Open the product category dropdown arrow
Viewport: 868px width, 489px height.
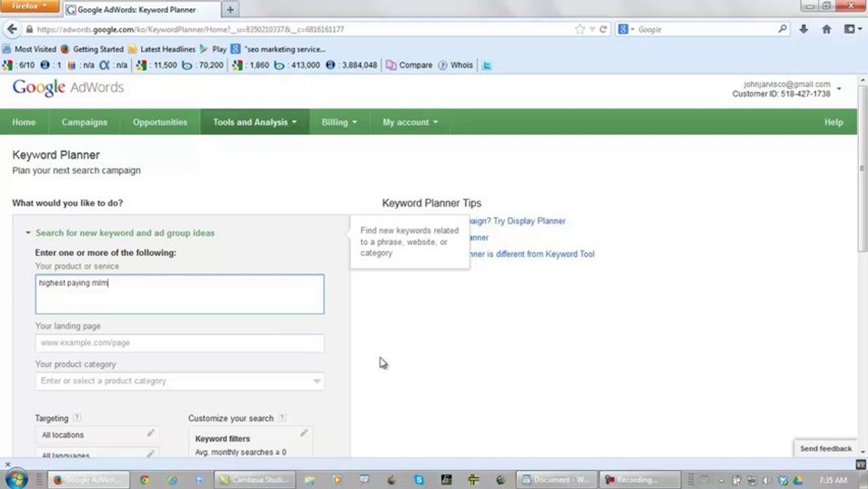pyautogui.click(x=316, y=381)
